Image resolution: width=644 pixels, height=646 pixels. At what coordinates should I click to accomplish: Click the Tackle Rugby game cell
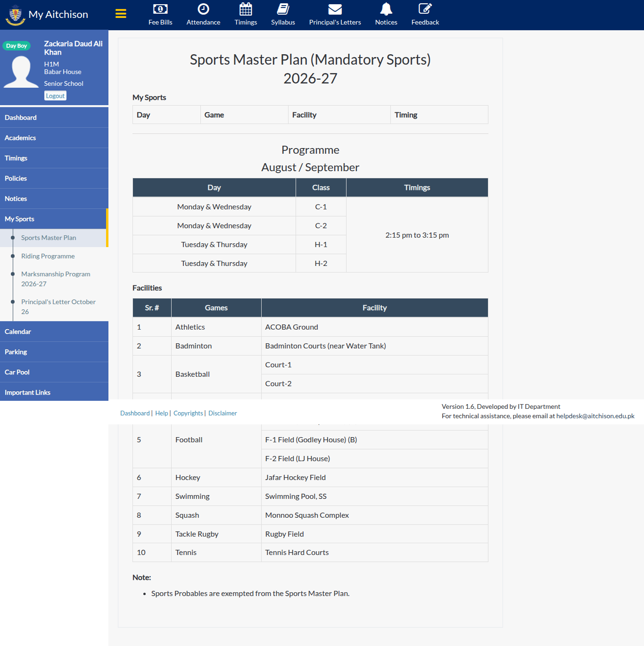click(x=216, y=534)
